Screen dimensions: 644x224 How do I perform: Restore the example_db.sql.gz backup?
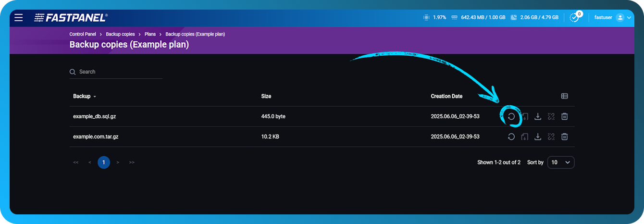click(511, 116)
